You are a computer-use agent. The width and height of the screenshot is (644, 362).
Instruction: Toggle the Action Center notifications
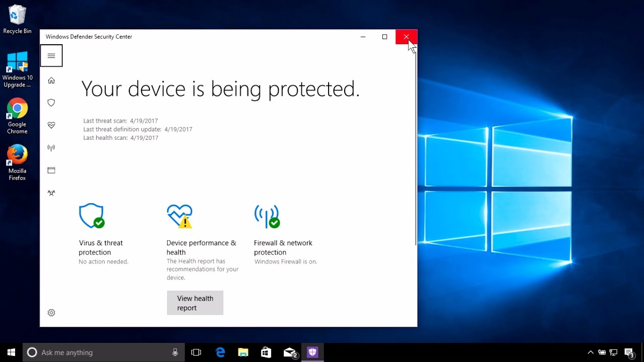click(629, 352)
